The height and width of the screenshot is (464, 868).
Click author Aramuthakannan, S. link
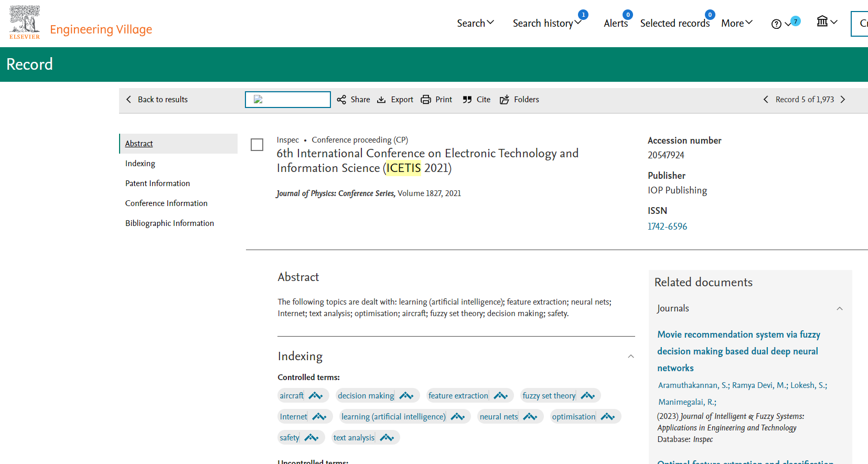point(693,385)
